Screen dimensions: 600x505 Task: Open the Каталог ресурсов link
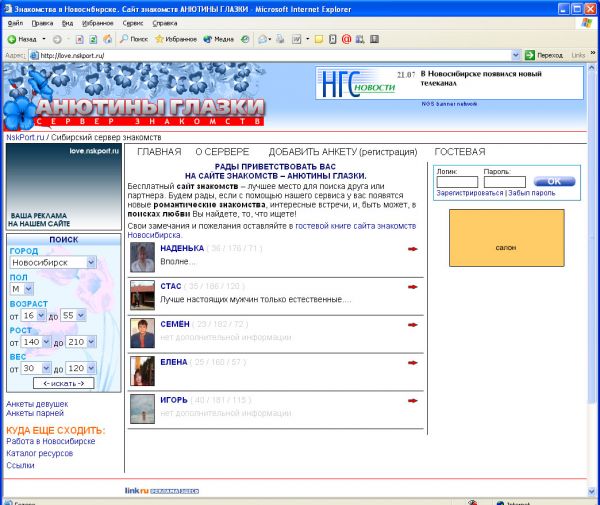(x=39, y=453)
